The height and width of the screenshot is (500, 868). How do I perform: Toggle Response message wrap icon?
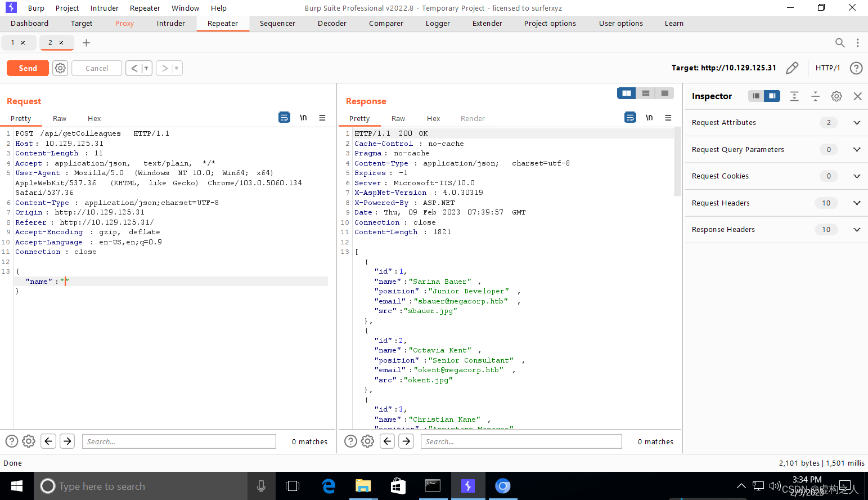[631, 117]
